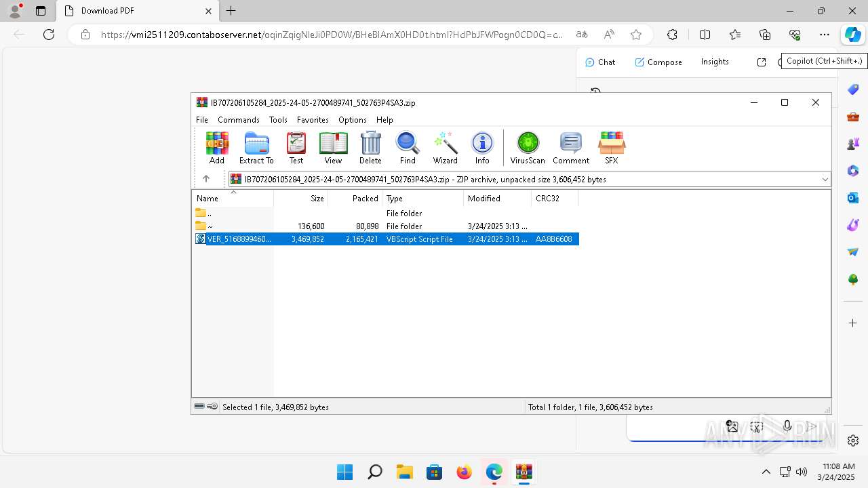Open the Commands menu
This screenshot has width=868, height=488.
239,120
